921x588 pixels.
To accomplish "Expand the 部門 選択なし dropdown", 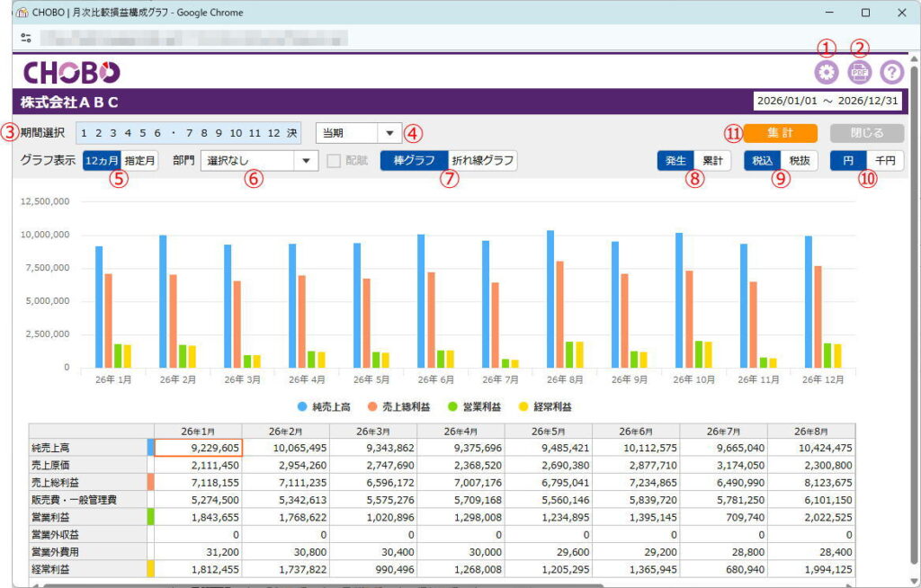I will tap(306, 161).
